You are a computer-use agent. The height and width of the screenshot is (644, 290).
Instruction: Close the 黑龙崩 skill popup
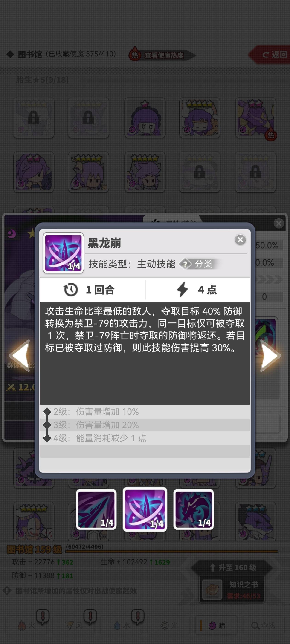pos(240,240)
